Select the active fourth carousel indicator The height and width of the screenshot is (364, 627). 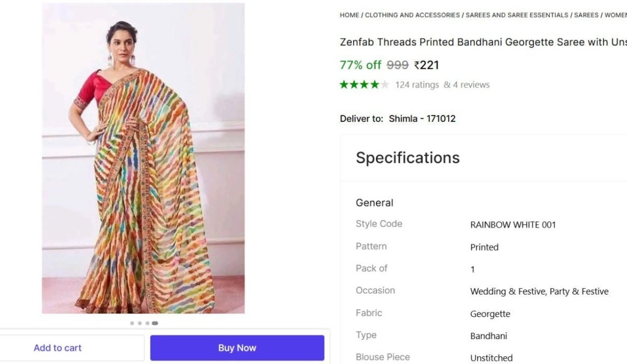155,323
